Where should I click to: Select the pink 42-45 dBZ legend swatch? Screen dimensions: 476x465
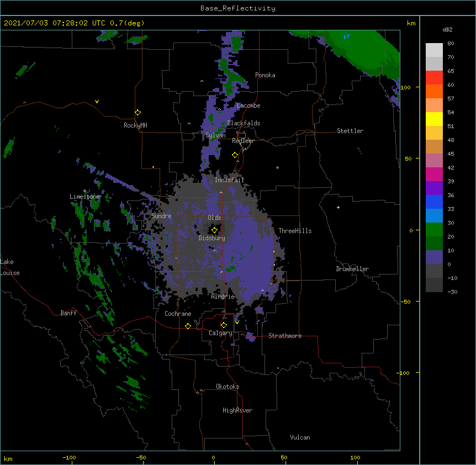coord(434,161)
